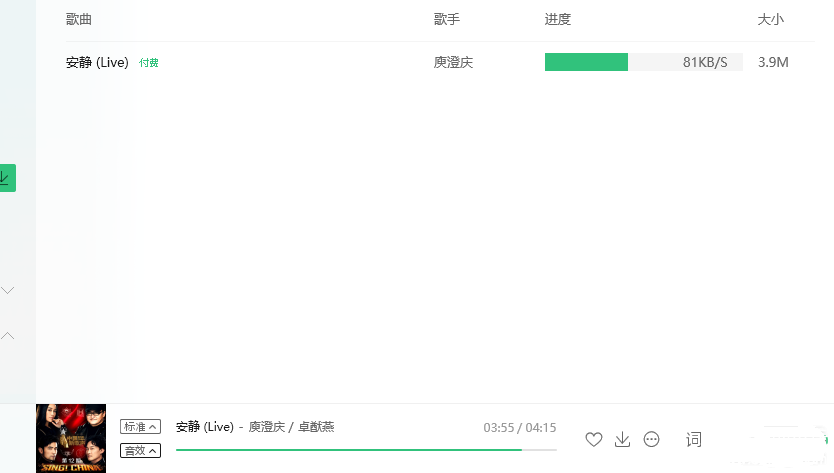This screenshot has width=834, height=473.
Task: Like the song with heart icon
Action: coord(594,439)
